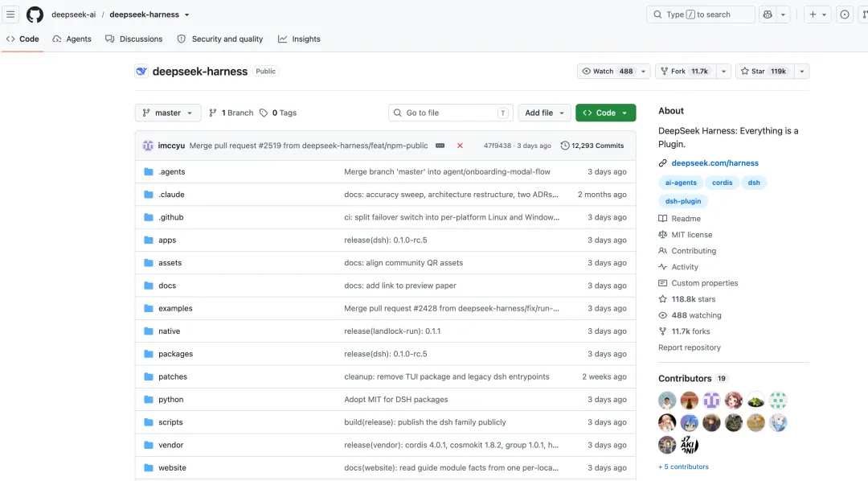Open the master branch dropdown
The width and height of the screenshot is (868, 481).
(x=168, y=113)
